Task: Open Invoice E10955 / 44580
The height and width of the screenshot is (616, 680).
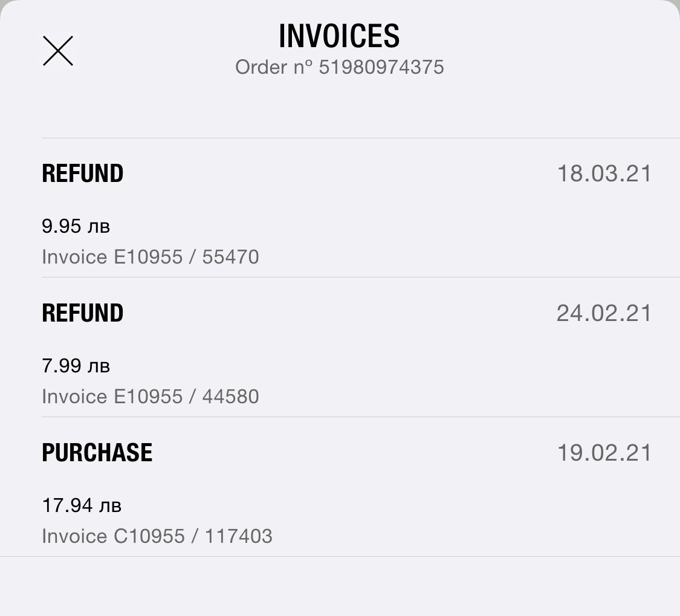Action: point(151,397)
